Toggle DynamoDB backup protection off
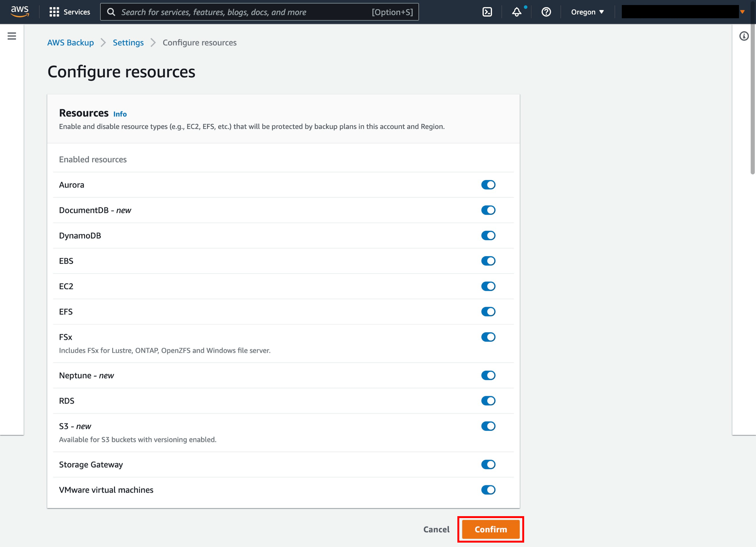This screenshot has height=547, width=756. click(x=488, y=235)
